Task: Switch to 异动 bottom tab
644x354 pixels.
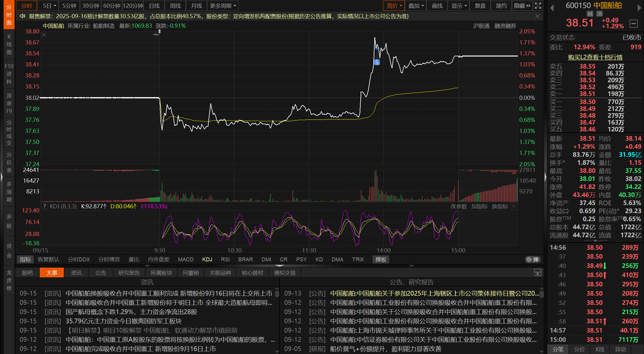Action: click(x=620, y=349)
